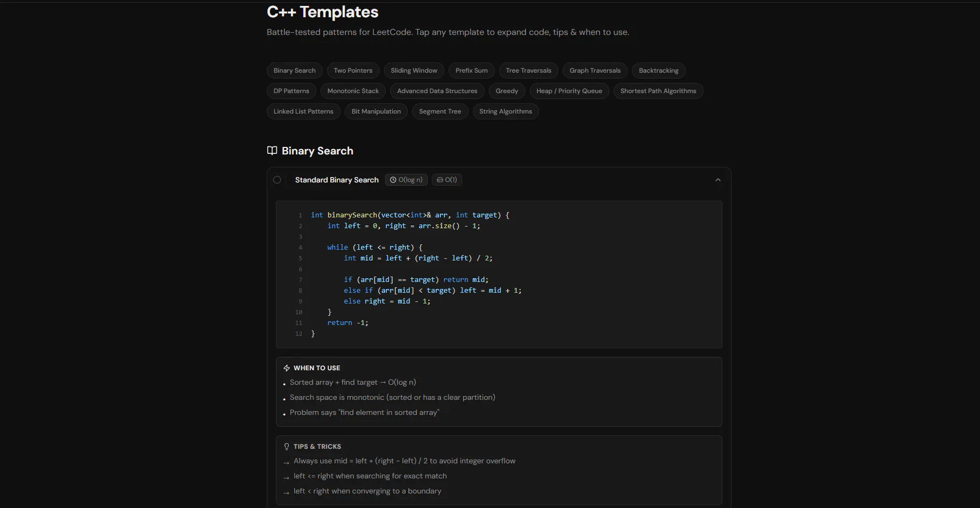
Task: Select the Bit Manipulation chip
Action: pyautogui.click(x=376, y=111)
